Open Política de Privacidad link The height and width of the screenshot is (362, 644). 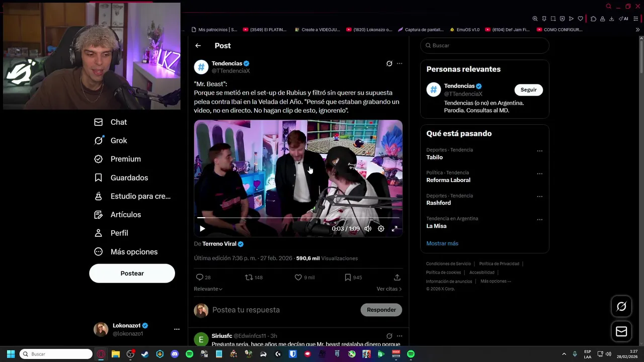click(499, 264)
